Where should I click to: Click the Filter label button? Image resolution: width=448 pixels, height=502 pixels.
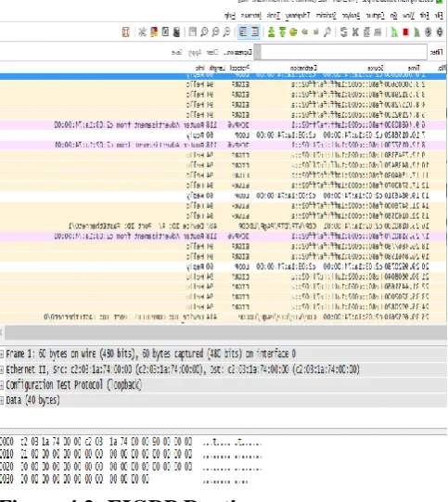(x=437, y=52)
